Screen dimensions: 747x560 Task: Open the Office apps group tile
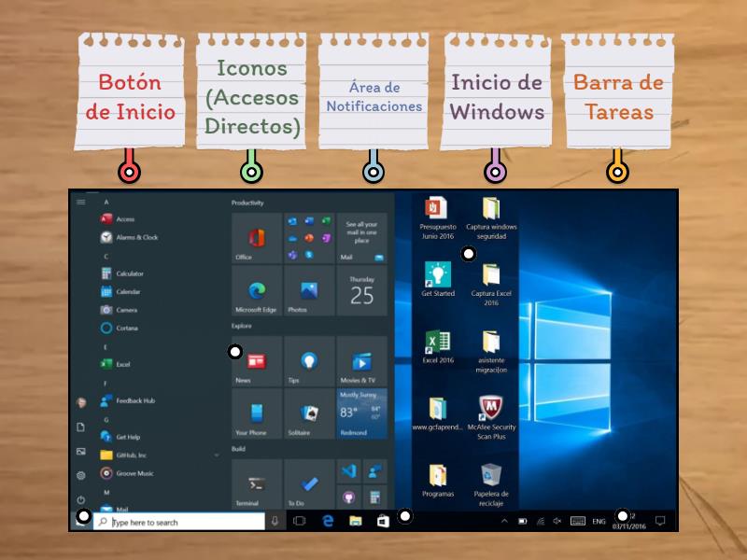309,238
